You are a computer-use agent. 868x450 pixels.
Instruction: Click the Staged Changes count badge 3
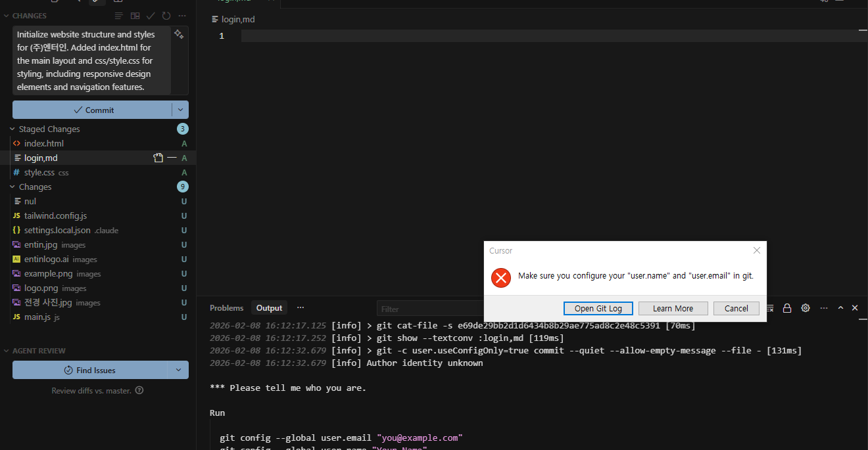point(183,129)
